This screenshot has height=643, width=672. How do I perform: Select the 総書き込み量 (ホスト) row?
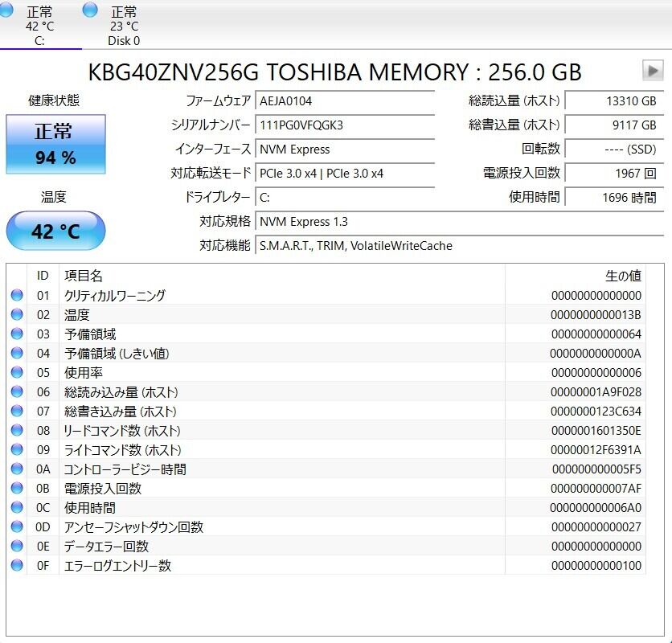326,411
